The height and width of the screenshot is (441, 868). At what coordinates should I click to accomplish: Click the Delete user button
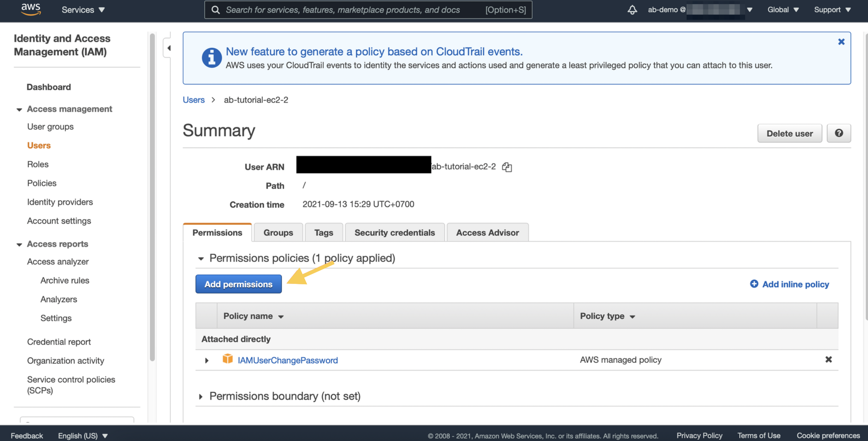789,133
